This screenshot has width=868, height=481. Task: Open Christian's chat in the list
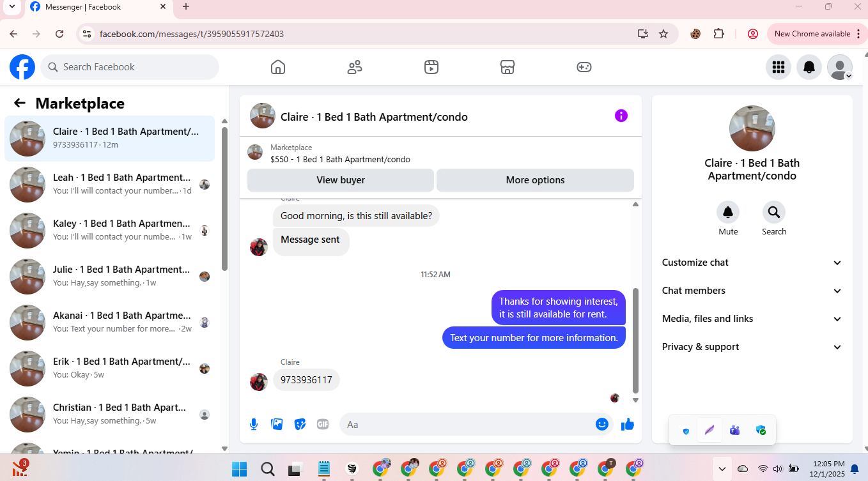(x=110, y=415)
